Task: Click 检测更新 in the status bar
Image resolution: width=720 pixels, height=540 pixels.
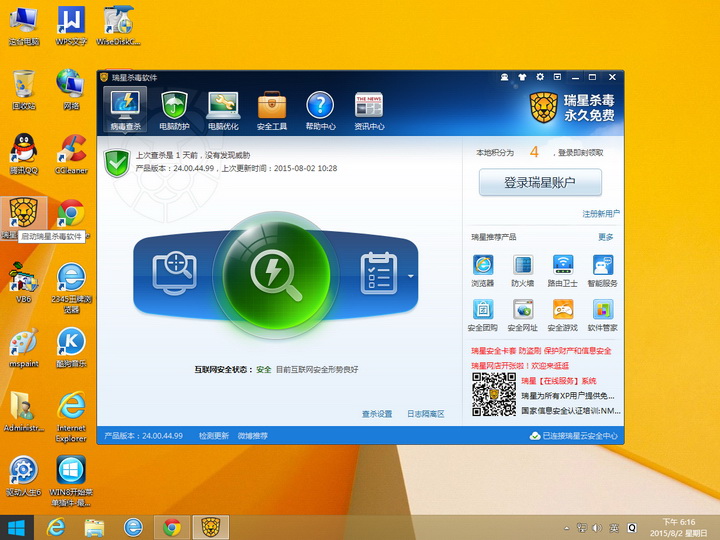Action: click(x=213, y=436)
